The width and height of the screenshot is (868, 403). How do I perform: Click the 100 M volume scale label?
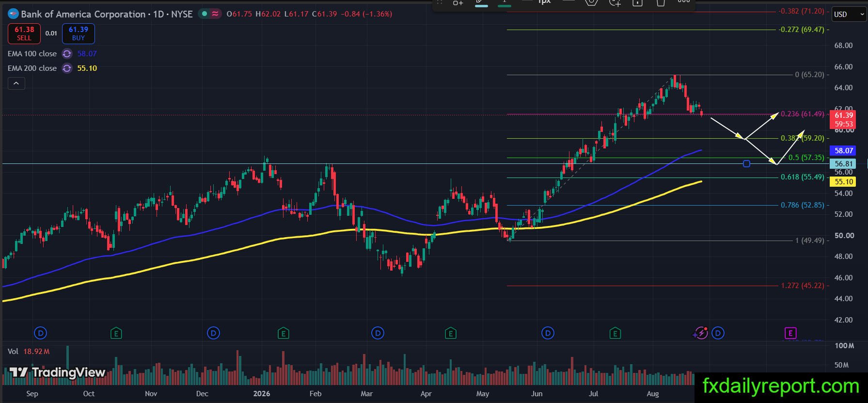(844, 346)
